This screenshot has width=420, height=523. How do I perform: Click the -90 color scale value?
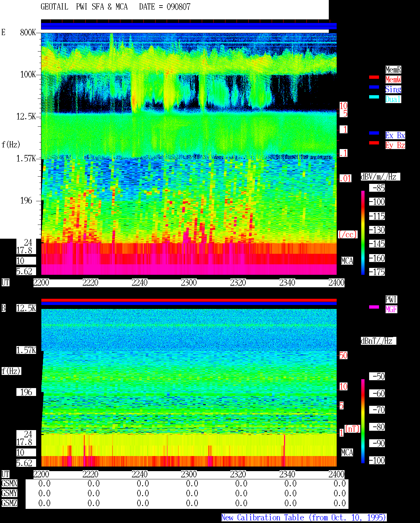click(x=377, y=443)
